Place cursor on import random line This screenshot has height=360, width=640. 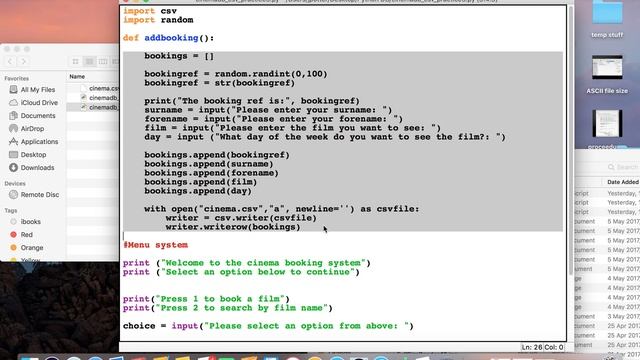coord(158,20)
